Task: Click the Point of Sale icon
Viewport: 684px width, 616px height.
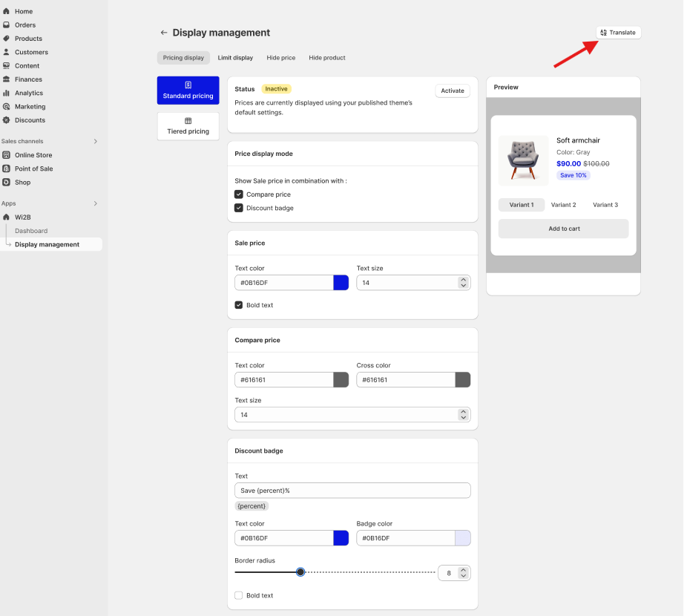Action: click(6, 168)
